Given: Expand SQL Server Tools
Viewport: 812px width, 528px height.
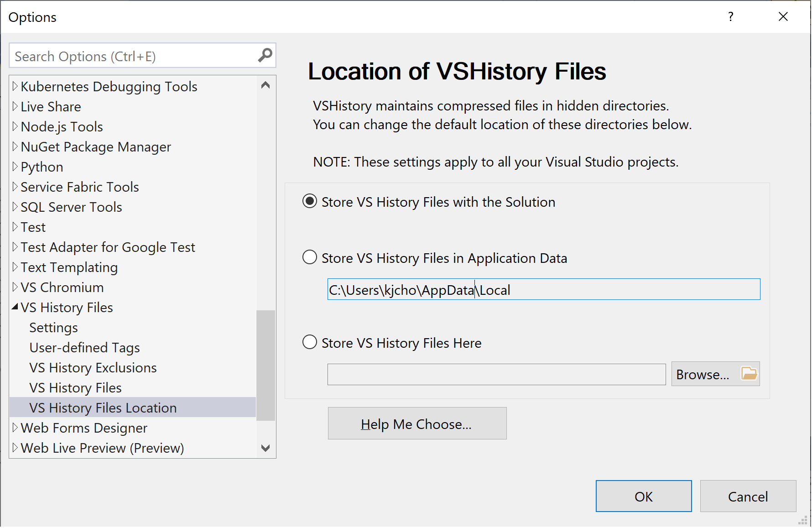Looking at the screenshot, I should coord(15,207).
